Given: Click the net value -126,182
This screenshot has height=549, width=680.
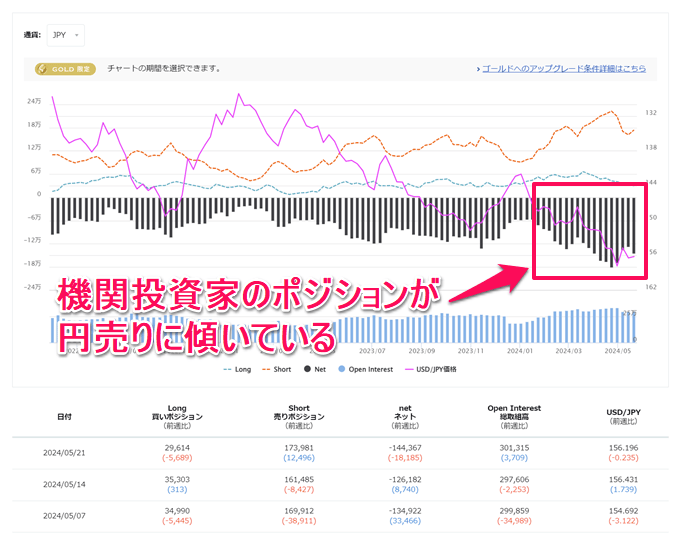Looking at the screenshot, I should [405, 480].
